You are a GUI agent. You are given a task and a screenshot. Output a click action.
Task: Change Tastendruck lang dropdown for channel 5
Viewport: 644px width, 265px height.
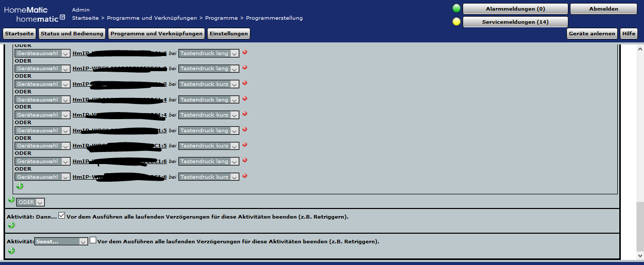(209, 131)
